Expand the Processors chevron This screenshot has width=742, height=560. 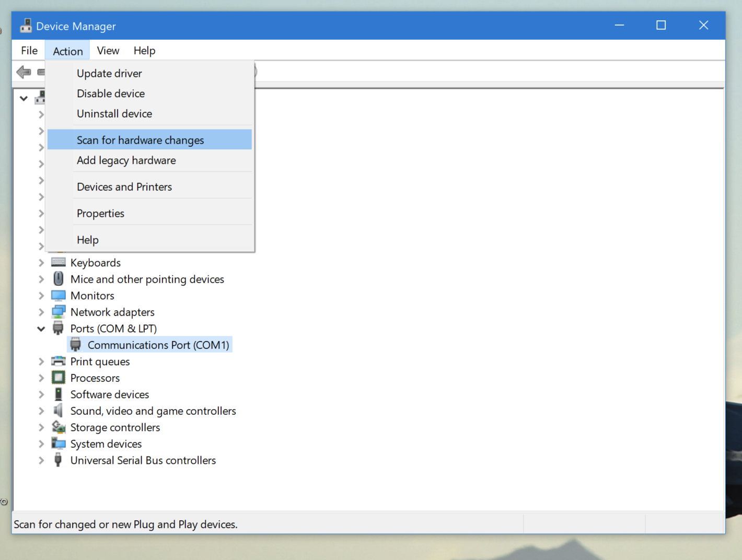41,378
